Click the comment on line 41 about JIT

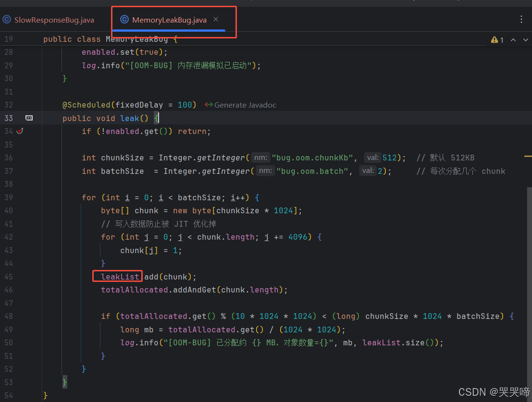[159, 224]
